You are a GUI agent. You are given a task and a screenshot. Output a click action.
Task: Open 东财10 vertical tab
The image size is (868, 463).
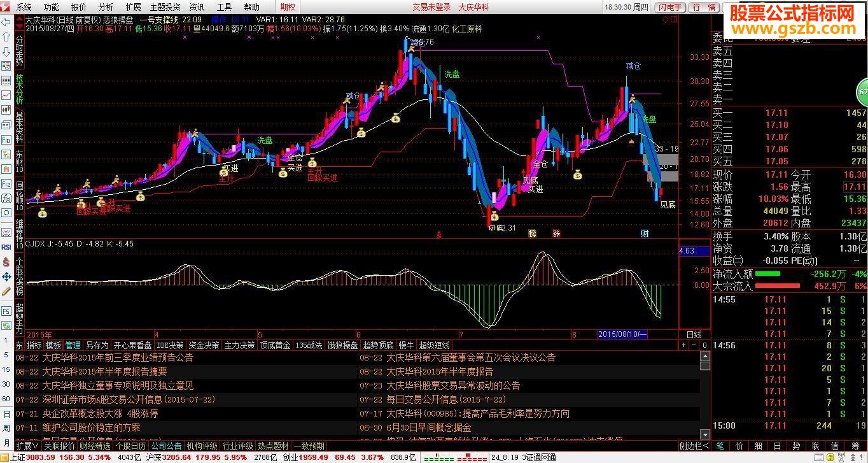(19, 162)
